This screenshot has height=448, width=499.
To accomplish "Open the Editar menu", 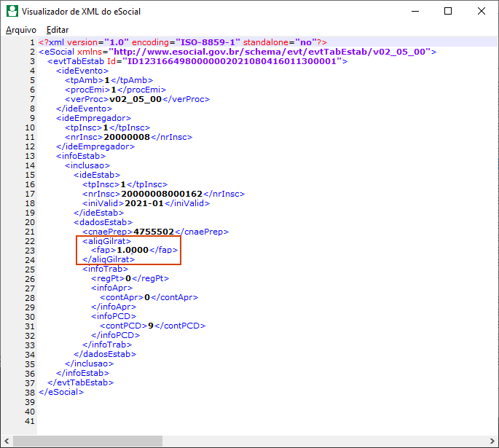I will point(58,30).
